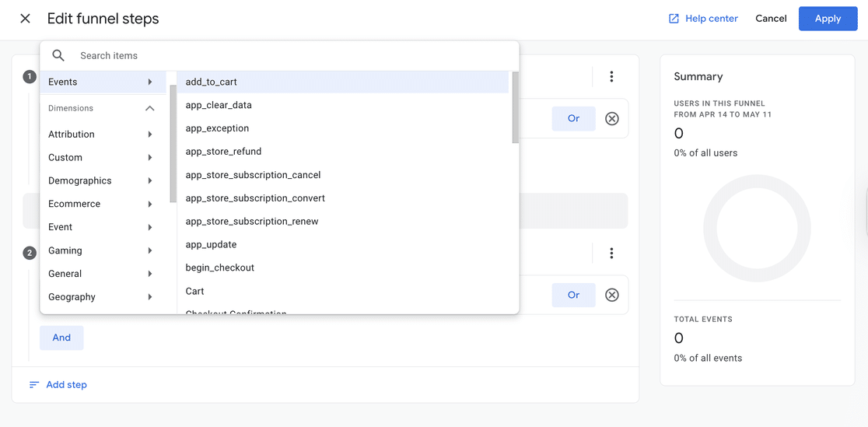This screenshot has width=868, height=427.
Task: Open step 2 more options menu
Action: (x=611, y=253)
